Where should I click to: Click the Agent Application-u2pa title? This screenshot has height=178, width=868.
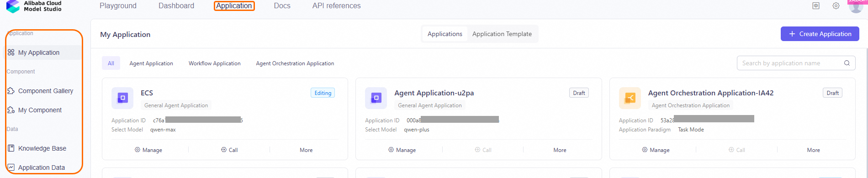coord(434,93)
